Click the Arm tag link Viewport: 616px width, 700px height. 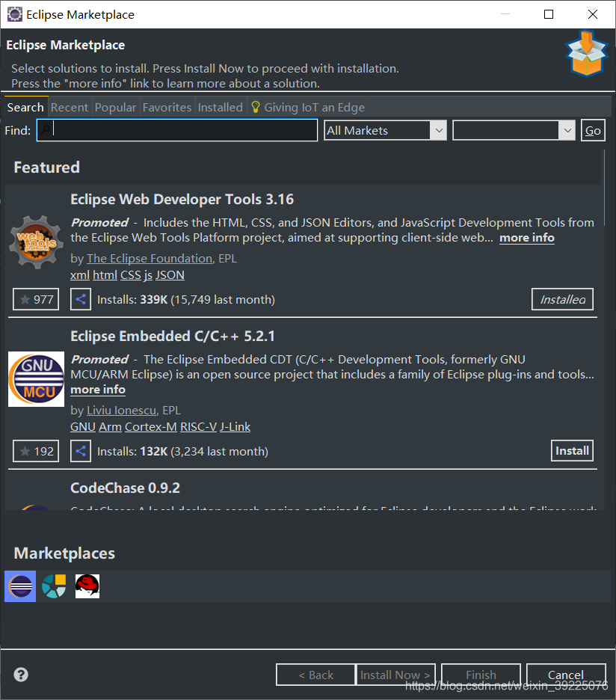pyautogui.click(x=110, y=427)
